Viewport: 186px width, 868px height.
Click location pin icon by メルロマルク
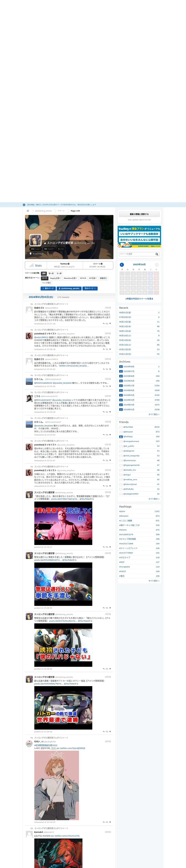31,254
